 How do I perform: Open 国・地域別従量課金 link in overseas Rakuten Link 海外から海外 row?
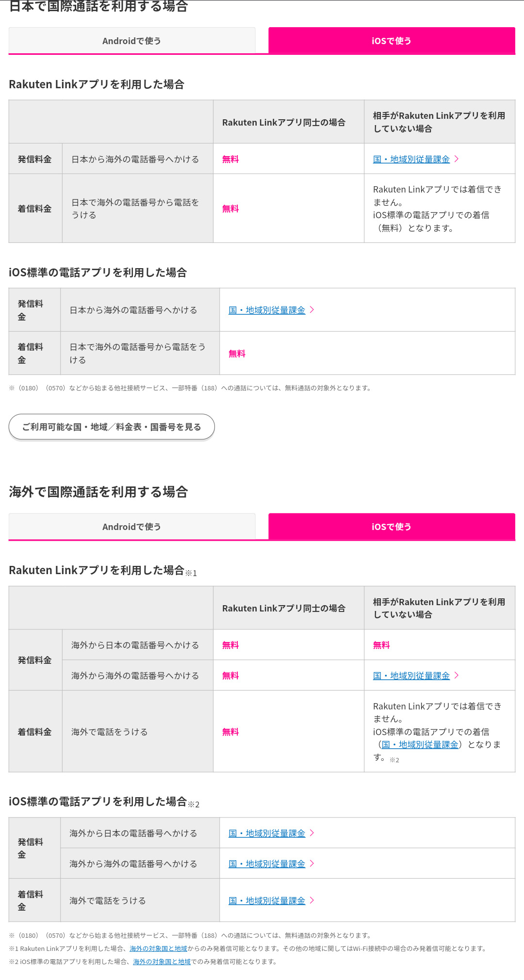[411, 675]
